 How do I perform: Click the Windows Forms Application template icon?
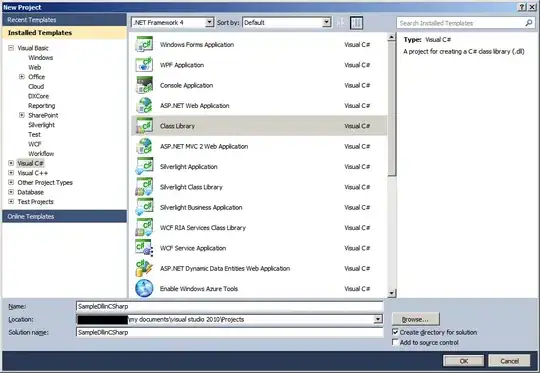[144, 44]
